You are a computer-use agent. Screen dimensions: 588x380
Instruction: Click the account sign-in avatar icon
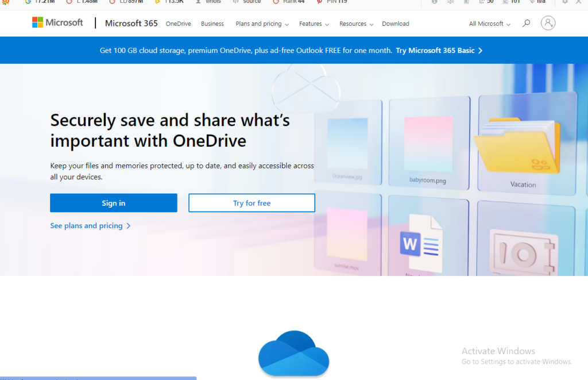pyautogui.click(x=548, y=23)
